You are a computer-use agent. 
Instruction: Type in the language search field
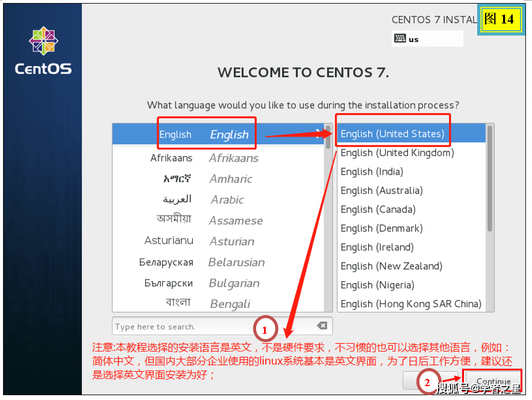[222, 326]
